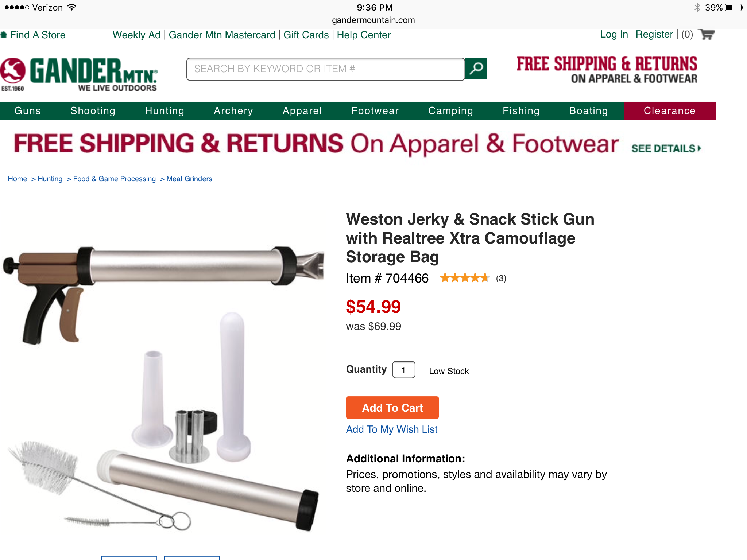Click the Add To Cart button
The height and width of the screenshot is (560, 747).
[x=392, y=408]
